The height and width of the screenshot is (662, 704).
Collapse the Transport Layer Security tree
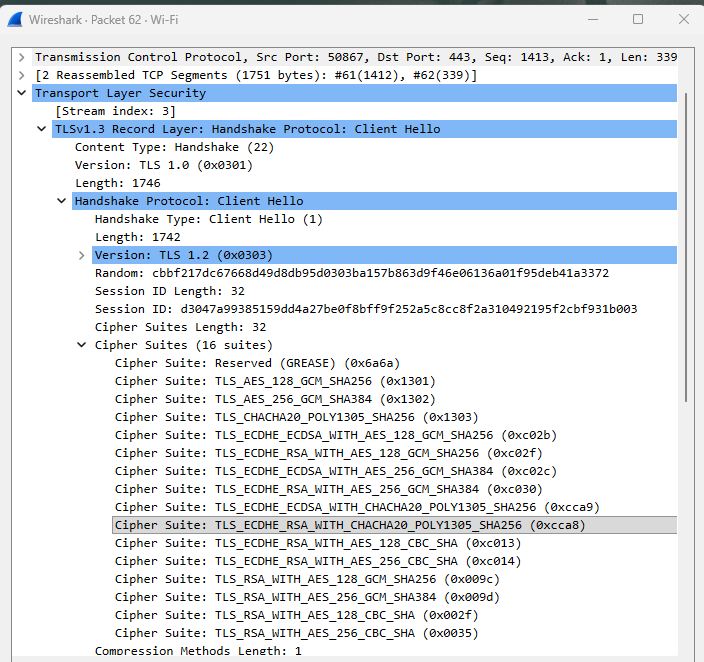tap(22, 93)
